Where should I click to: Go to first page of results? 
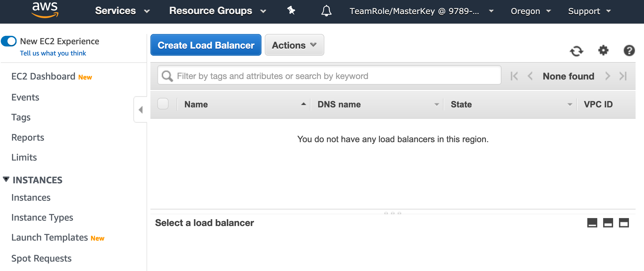coord(514,76)
